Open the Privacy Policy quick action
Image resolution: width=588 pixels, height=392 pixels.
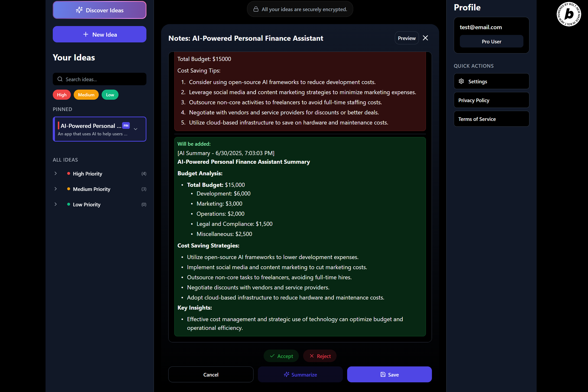(491, 100)
